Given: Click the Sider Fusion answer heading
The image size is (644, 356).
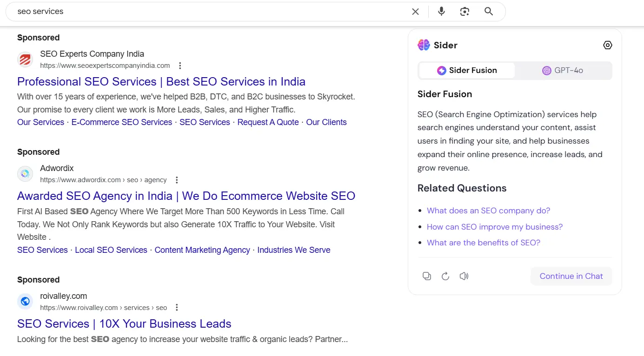Looking at the screenshot, I should [x=445, y=94].
